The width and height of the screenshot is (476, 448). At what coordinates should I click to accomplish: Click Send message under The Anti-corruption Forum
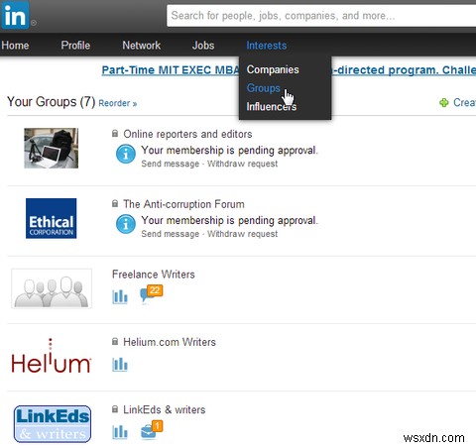click(x=171, y=234)
